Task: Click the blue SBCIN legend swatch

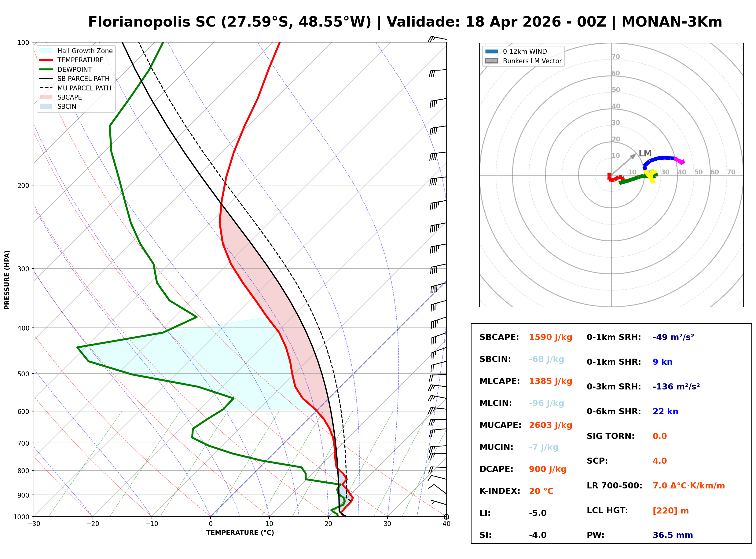Action: click(x=46, y=106)
